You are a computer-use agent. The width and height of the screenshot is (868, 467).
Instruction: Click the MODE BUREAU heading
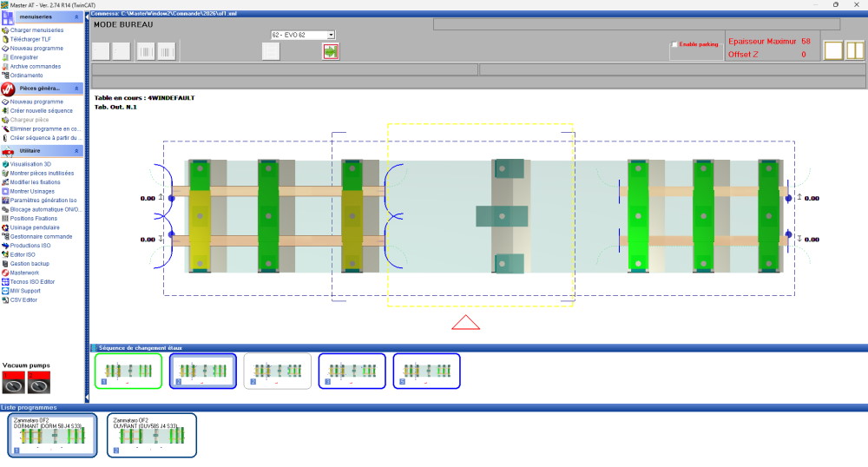123,24
